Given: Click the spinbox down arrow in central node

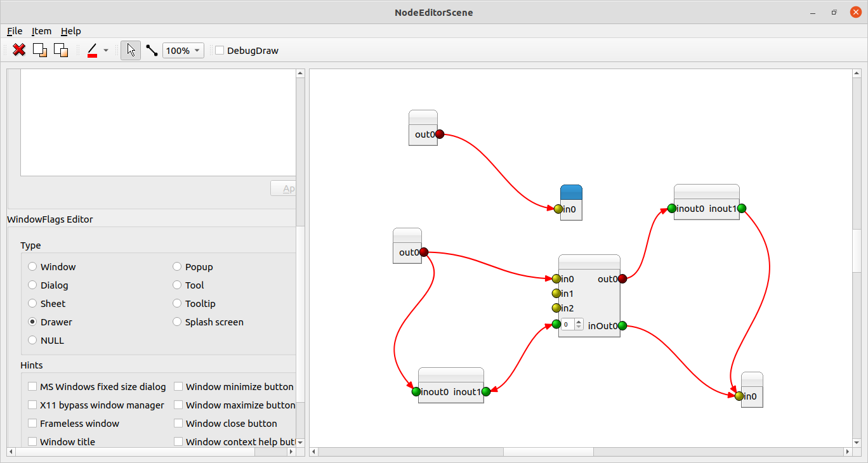Looking at the screenshot, I should click(579, 327).
